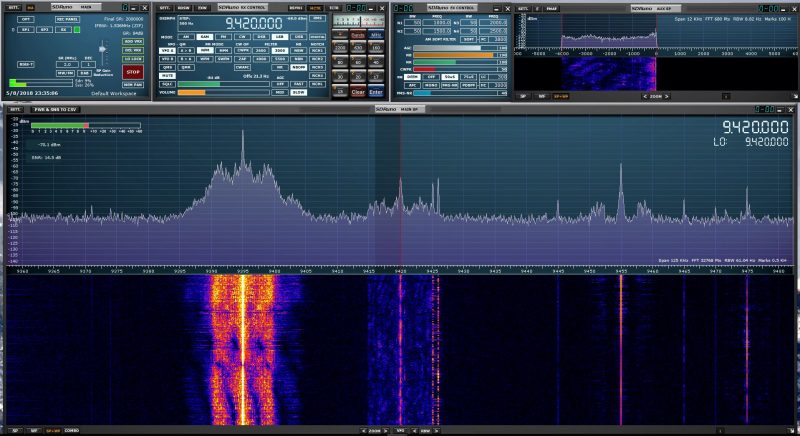Click ADD VRX button
Image resolution: width=800 pixels, height=436 pixels.
pos(133,41)
